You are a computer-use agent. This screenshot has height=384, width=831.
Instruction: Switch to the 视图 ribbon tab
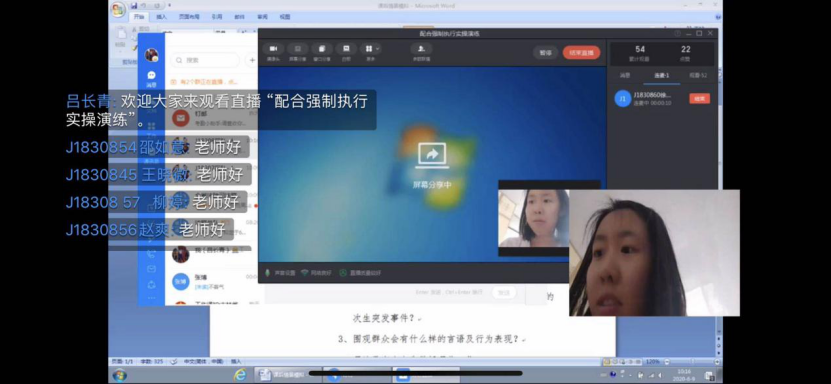(x=285, y=17)
